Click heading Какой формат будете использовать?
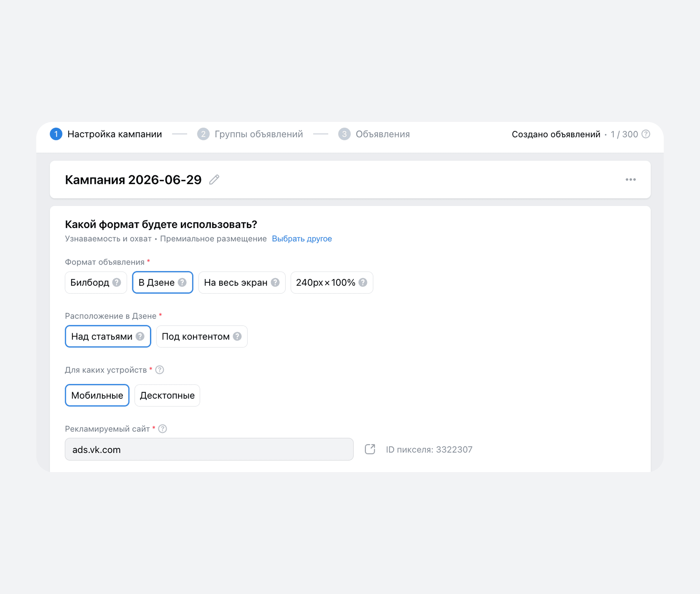The image size is (700, 594). click(161, 224)
